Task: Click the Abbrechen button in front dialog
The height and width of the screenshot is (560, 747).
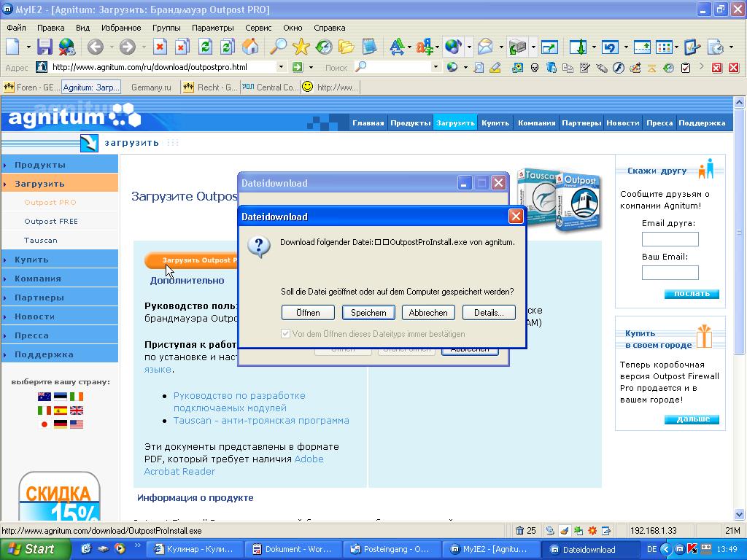Action: (428, 313)
